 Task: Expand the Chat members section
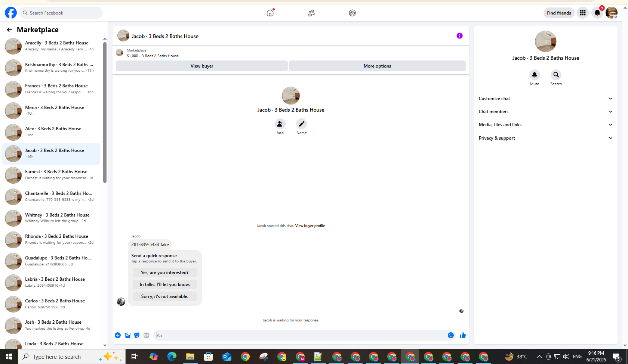click(x=546, y=112)
